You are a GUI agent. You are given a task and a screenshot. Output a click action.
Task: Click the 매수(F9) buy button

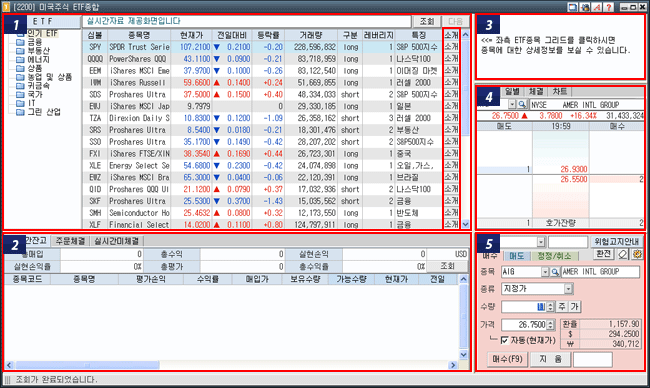[x=507, y=359]
